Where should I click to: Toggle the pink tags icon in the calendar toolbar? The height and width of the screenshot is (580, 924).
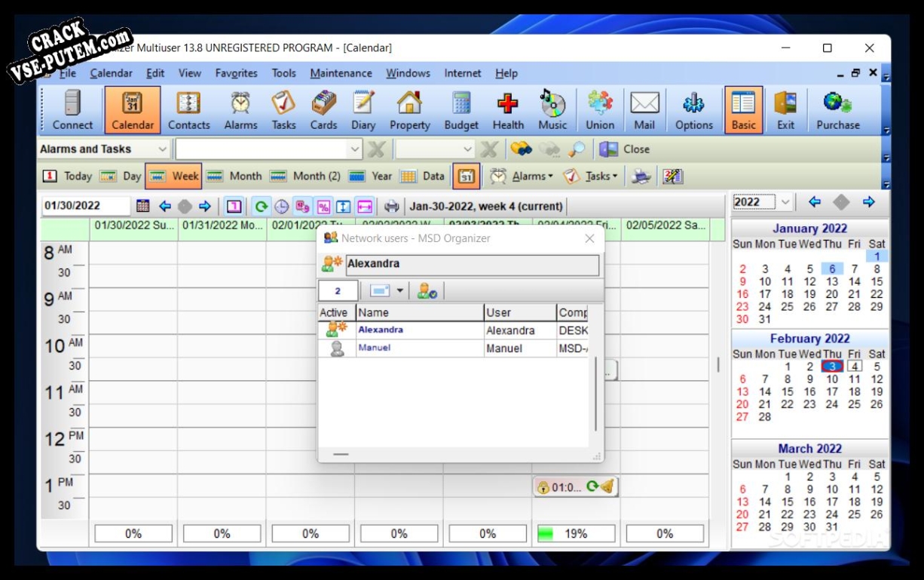coord(302,206)
